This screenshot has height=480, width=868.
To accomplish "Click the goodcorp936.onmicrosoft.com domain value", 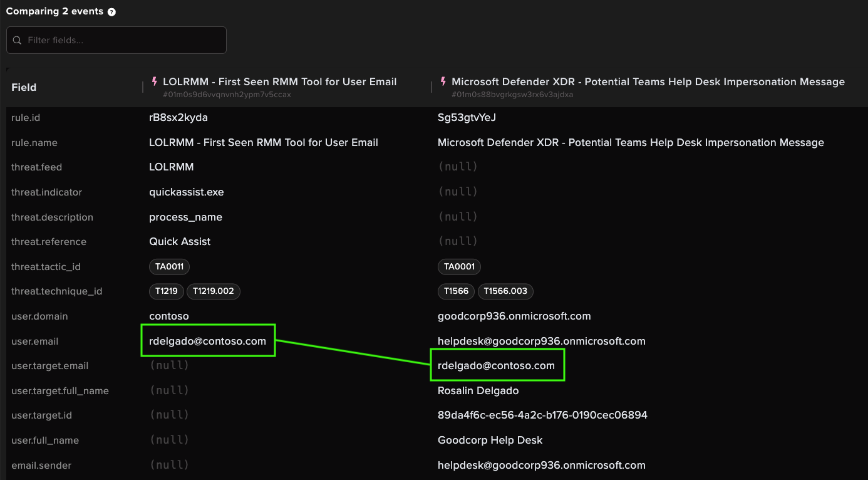I will [x=514, y=316].
